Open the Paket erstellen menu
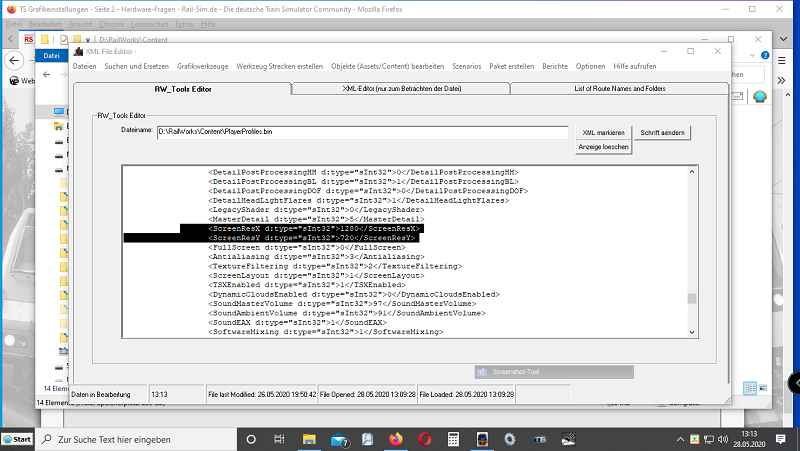800x451 pixels. pyautogui.click(x=511, y=66)
